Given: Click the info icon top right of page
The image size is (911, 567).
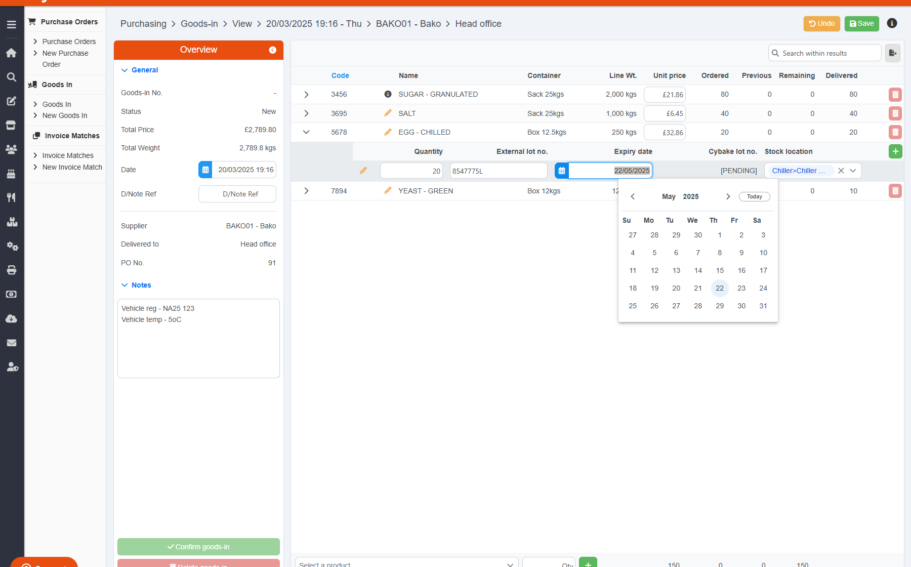Looking at the screenshot, I should coord(892,23).
